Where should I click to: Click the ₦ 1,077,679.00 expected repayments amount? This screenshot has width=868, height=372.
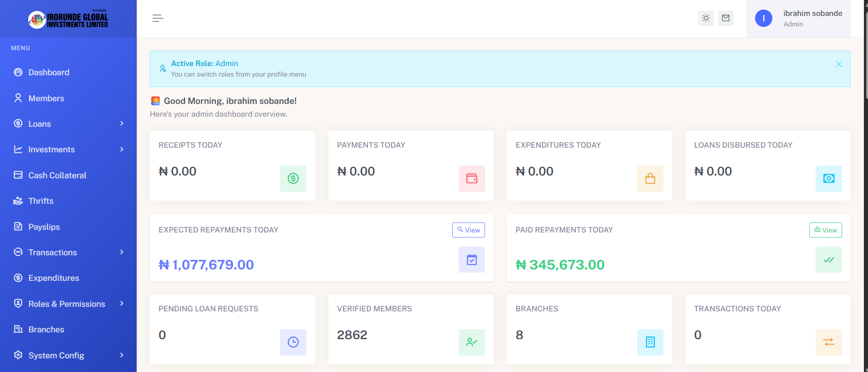tap(206, 265)
